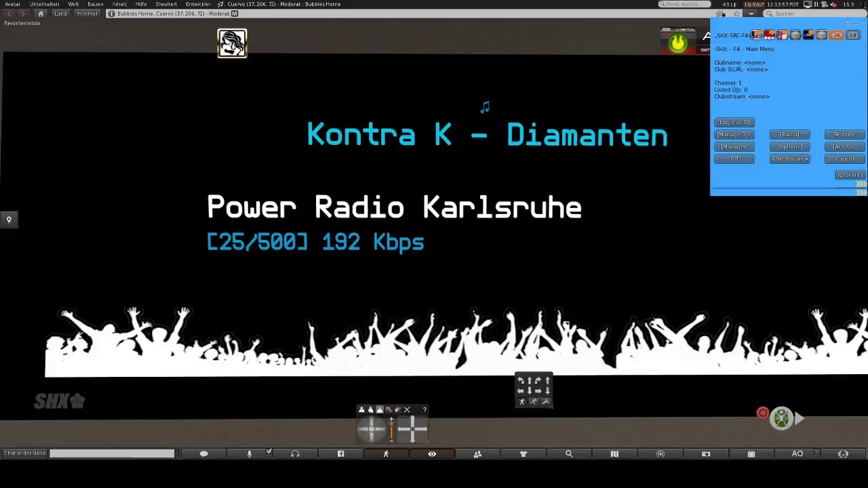Click the red power HUD icon
Screen dimensions: 868x488
[763, 413]
